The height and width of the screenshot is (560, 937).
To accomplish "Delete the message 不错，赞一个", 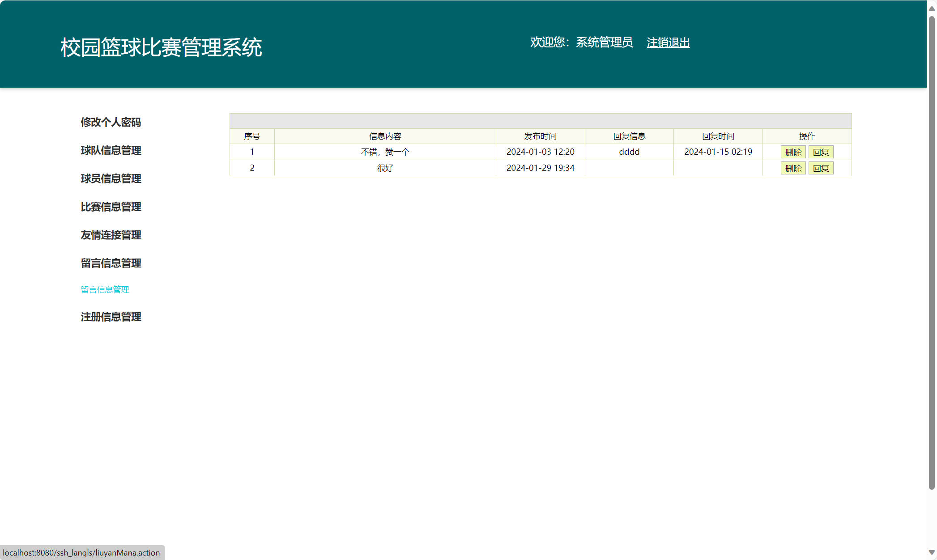I will coord(793,152).
